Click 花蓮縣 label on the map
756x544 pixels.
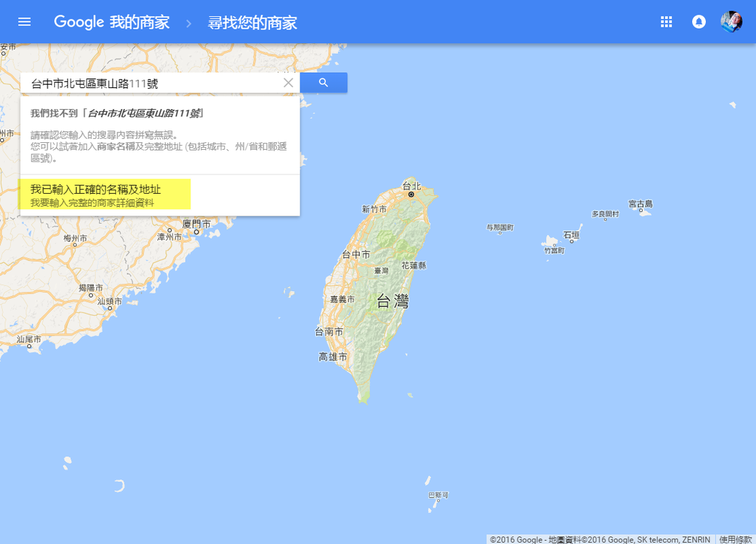tap(414, 266)
